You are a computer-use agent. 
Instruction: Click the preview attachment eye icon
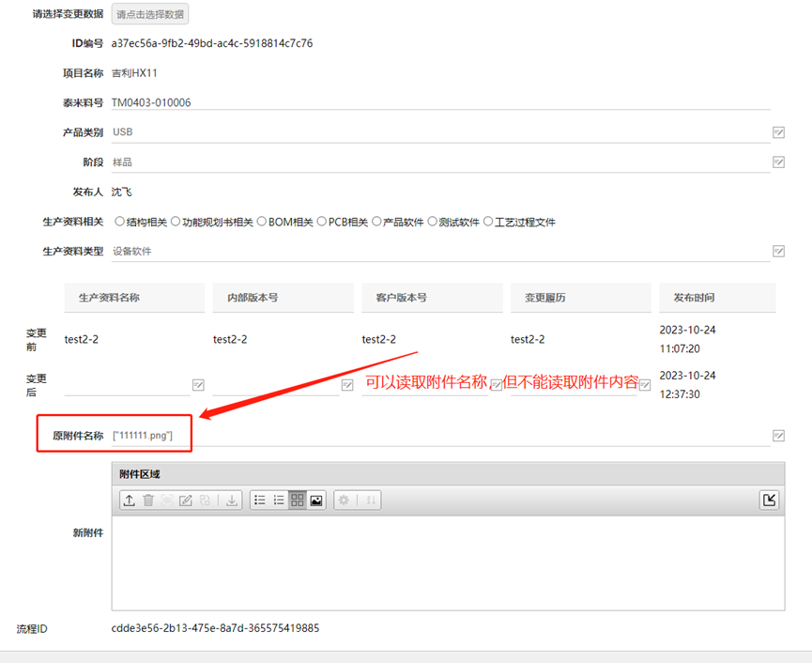(x=167, y=501)
